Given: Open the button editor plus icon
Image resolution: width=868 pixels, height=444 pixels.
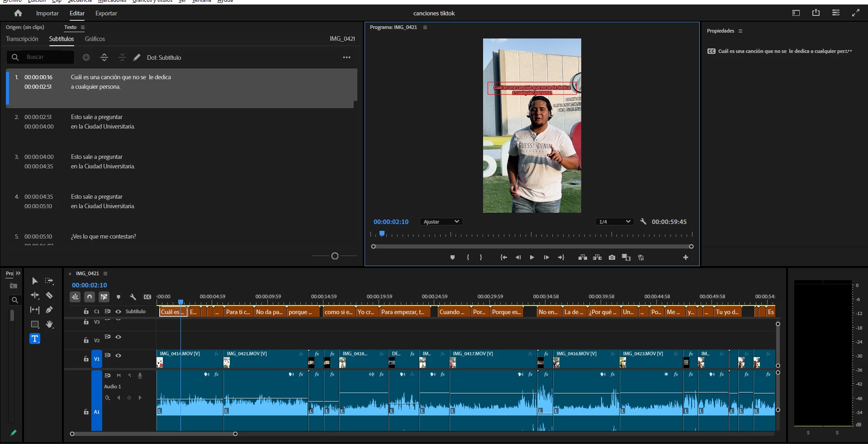Looking at the screenshot, I should (x=686, y=258).
